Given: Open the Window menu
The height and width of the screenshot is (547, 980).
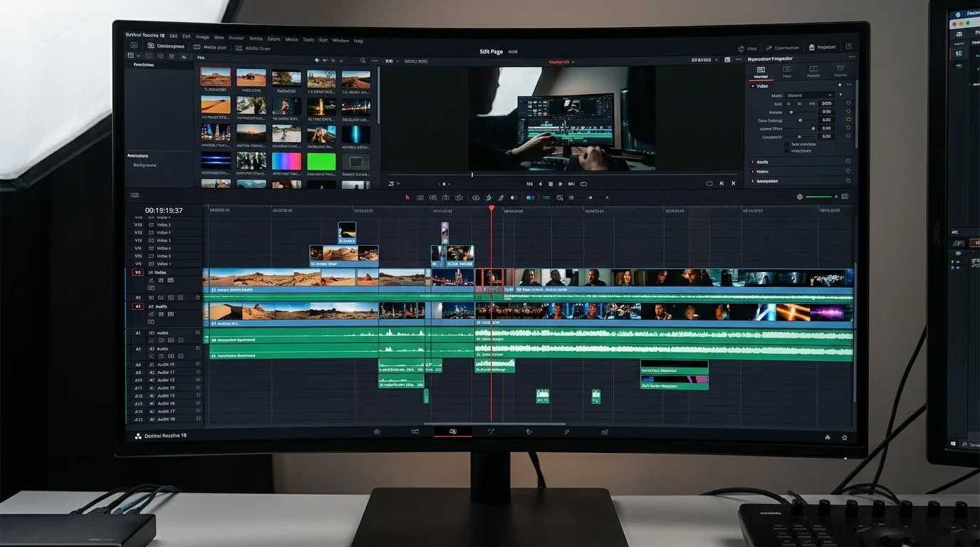Looking at the screenshot, I should pos(340,41).
